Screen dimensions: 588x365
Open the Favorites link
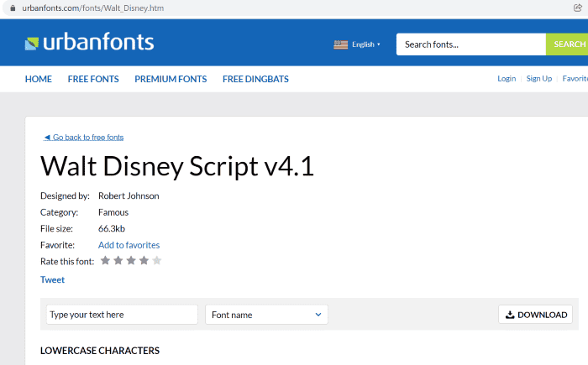pyautogui.click(x=575, y=79)
